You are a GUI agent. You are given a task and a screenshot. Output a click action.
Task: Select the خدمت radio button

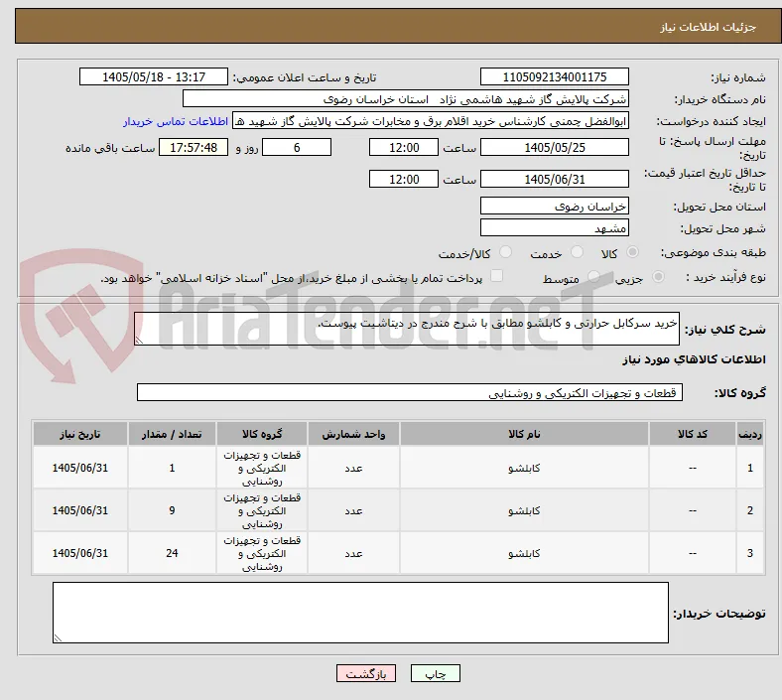tap(577, 252)
